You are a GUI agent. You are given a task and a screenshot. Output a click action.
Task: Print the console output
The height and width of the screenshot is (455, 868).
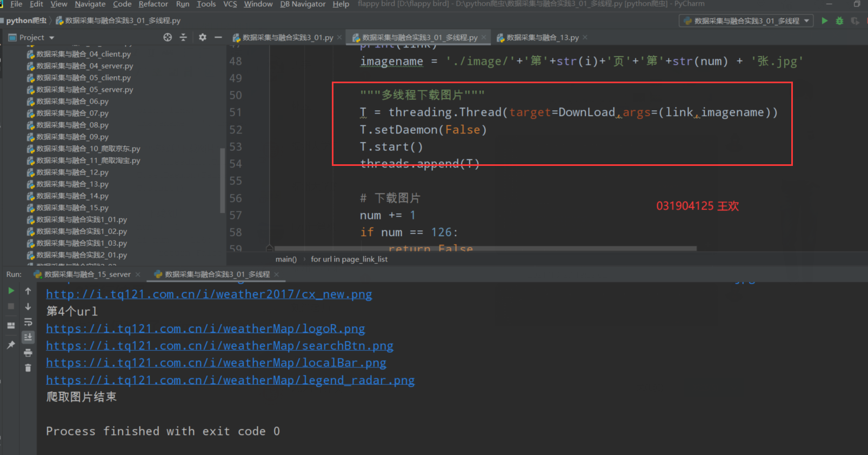28,353
